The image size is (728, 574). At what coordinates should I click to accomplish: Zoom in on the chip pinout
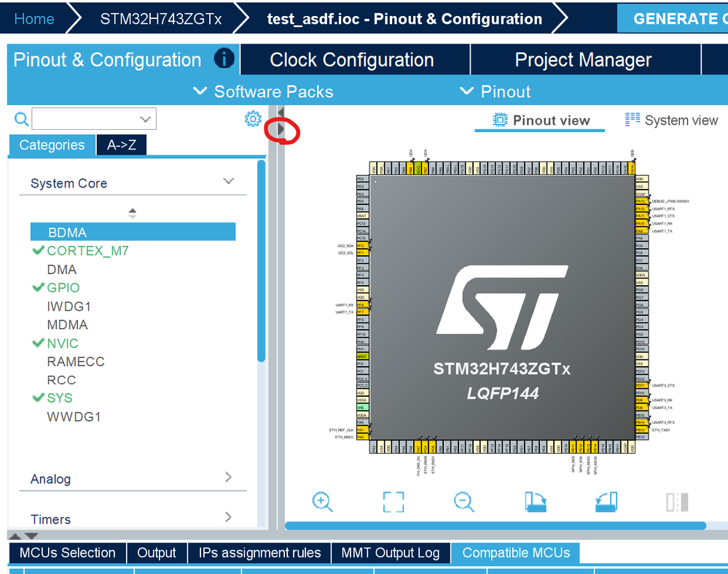point(322,502)
